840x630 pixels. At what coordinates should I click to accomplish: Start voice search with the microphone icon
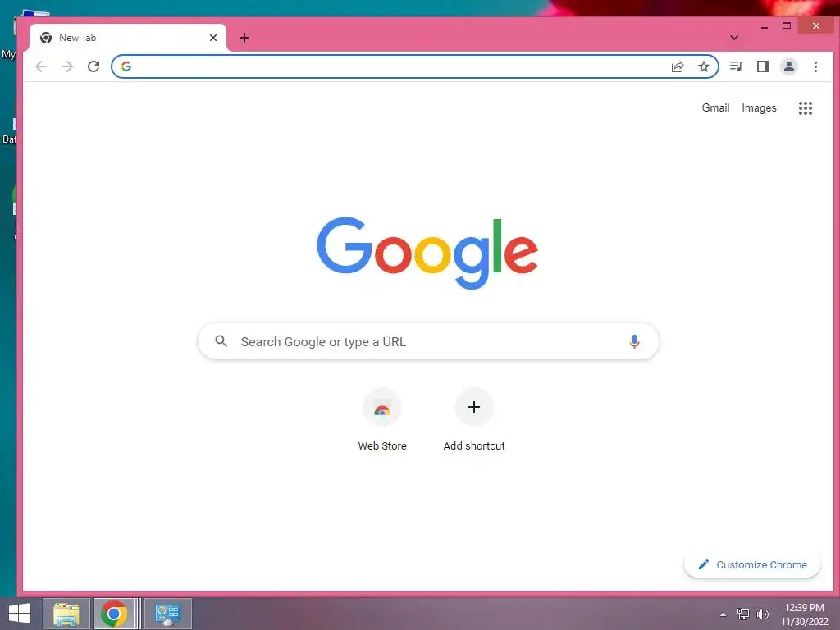click(x=634, y=341)
